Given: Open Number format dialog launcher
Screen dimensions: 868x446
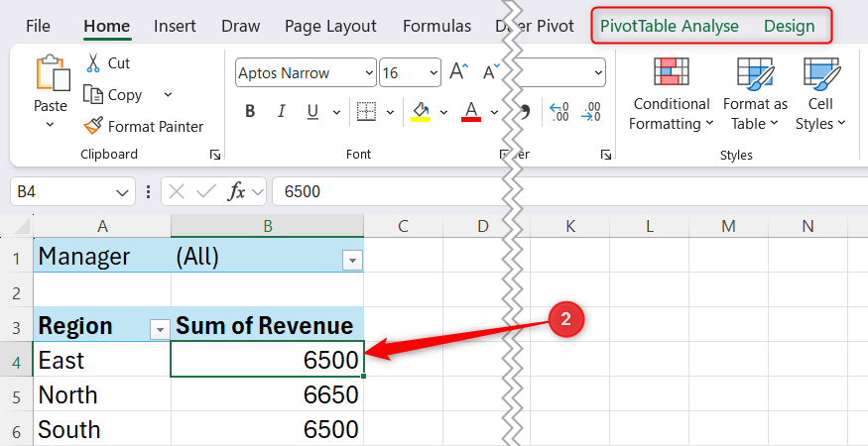Looking at the screenshot, I should pos(605,156).
